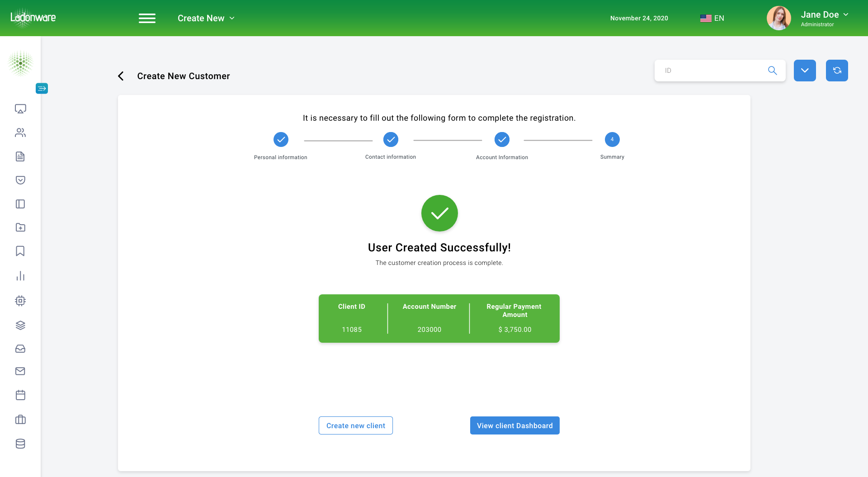This screenshot has width=868, height=477.
Task: Open the layers icon in the sidebar
Action: 20,325
